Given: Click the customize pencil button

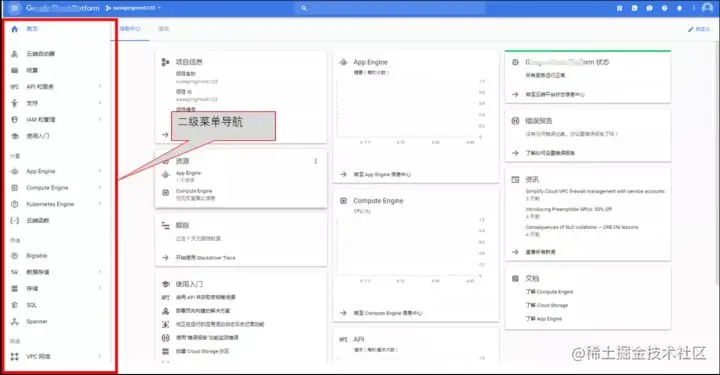Looking at the screenshot, I should [x=698, y=29].
